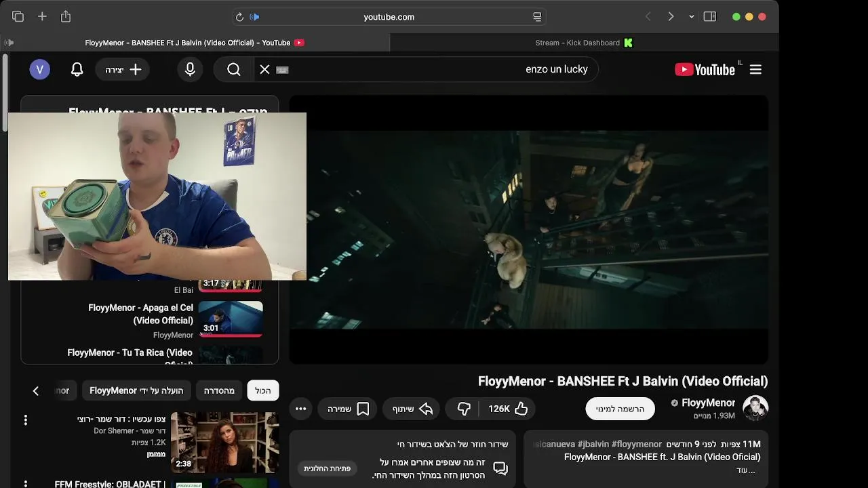Viewport: 868px width, 488px height.
Task: Dislike the video with thumbs down
Action: click(x=464, y=409)
